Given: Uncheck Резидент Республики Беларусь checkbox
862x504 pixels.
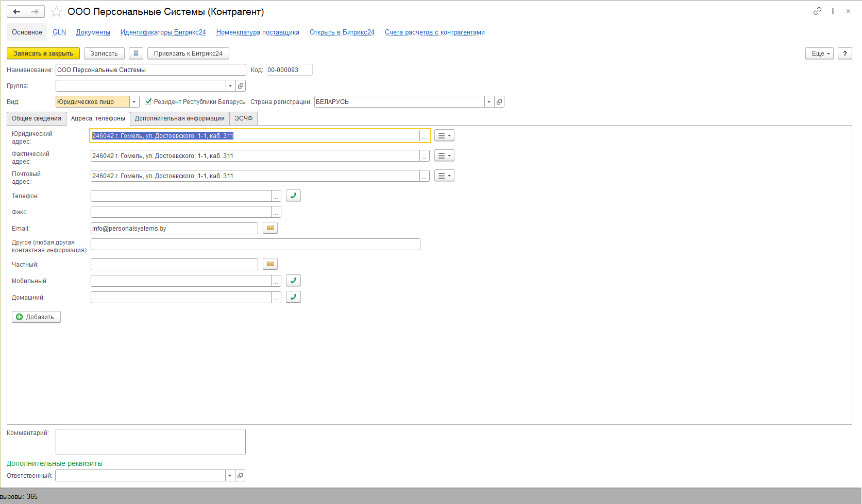Looking at the screenshot, I should 148,102.
